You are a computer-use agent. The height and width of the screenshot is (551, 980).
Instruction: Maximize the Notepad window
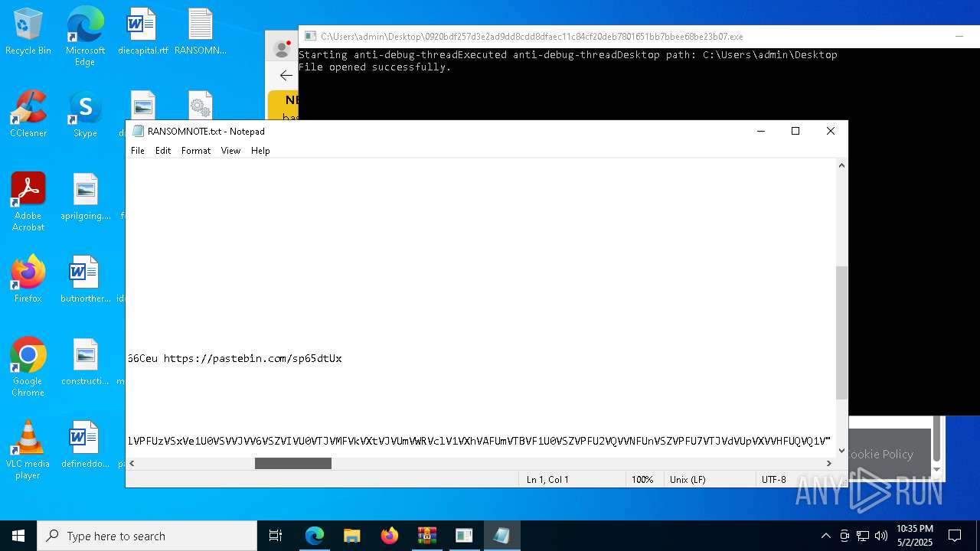click(795, 131)
